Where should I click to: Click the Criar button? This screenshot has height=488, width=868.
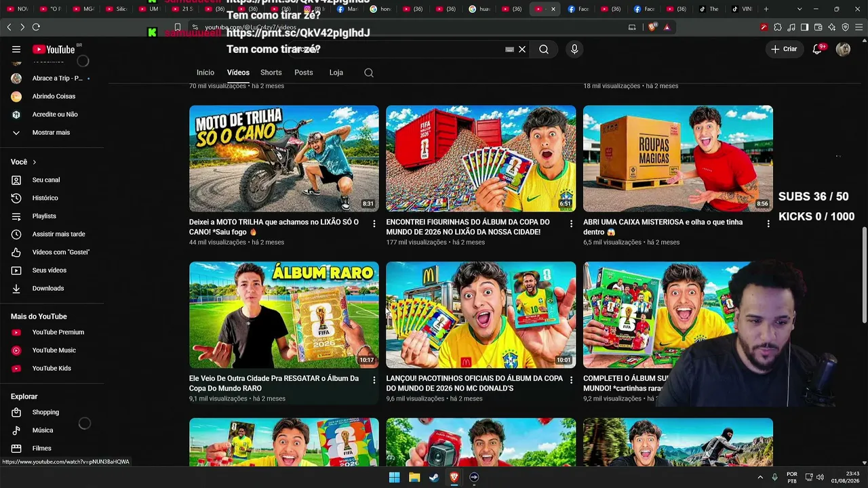[x=784, y=49]
